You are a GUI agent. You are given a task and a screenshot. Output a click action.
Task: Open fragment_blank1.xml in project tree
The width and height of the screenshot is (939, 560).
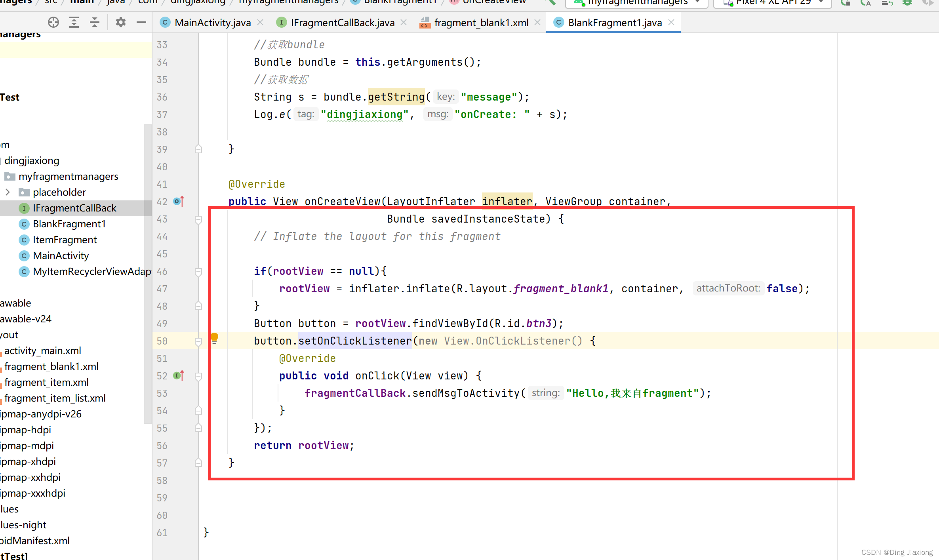pos(51,366)
